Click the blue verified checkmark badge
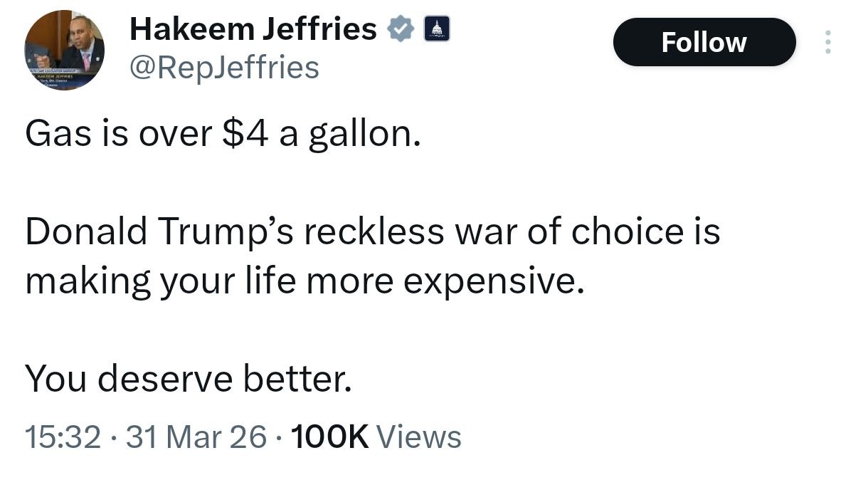This screenshot has height=480, width=868. tap(401, 30)
